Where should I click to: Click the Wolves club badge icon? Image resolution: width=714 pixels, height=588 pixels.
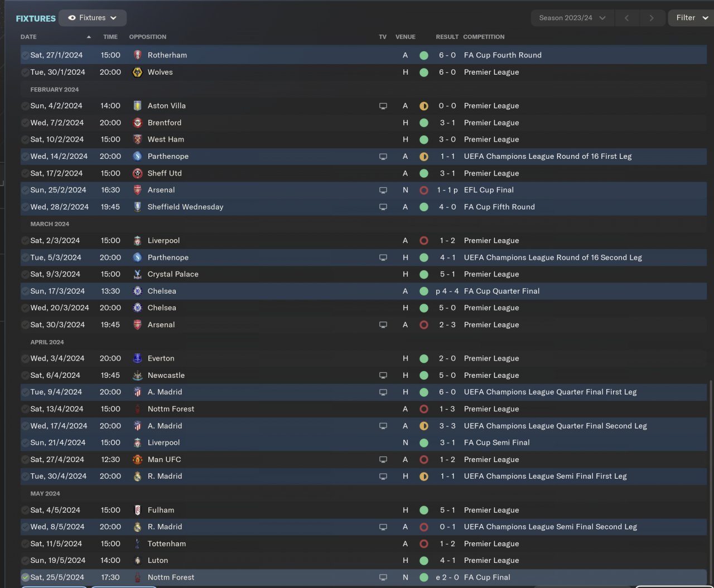(x=137, y=72)
